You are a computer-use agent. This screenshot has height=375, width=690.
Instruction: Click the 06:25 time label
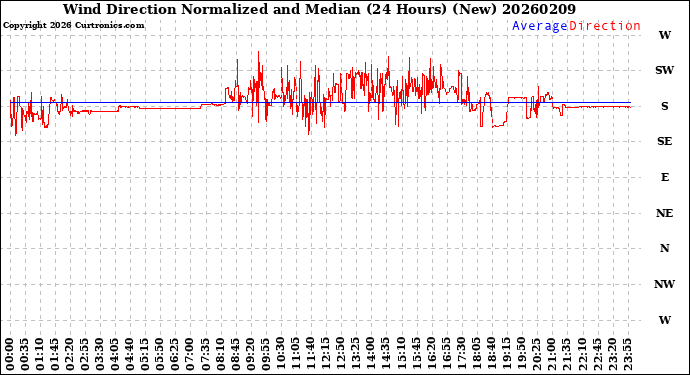tap(176, 354)
